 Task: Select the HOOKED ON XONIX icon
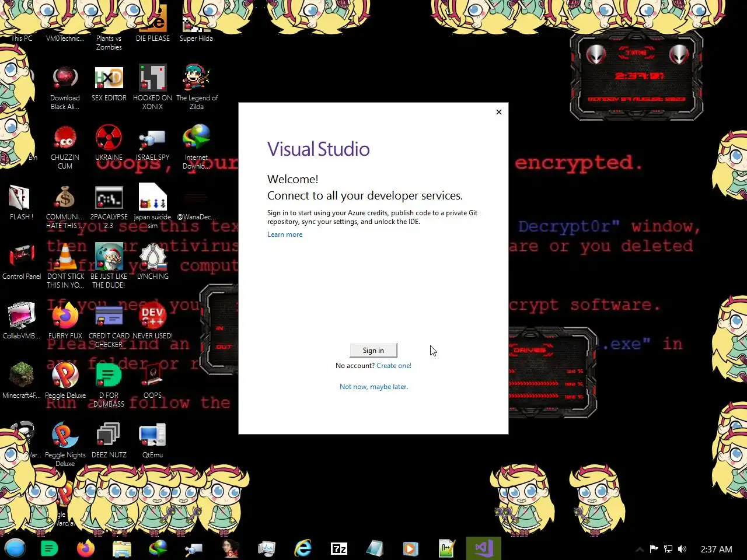tap(153, 87)
